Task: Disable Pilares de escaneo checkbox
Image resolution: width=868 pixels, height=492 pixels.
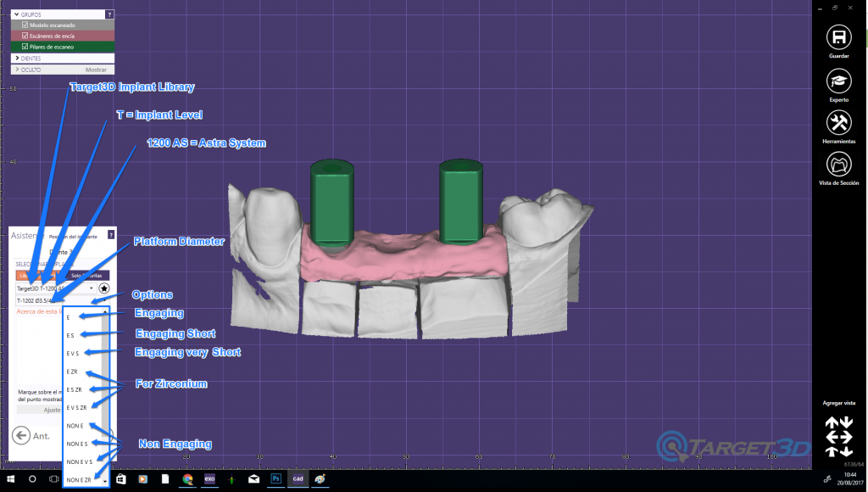Action: click(25, 47)
